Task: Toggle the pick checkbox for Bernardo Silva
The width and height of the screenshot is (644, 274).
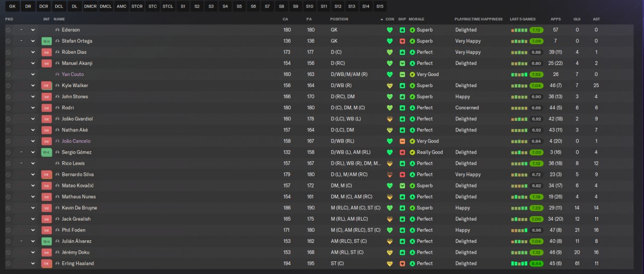Action: point(8,174)
